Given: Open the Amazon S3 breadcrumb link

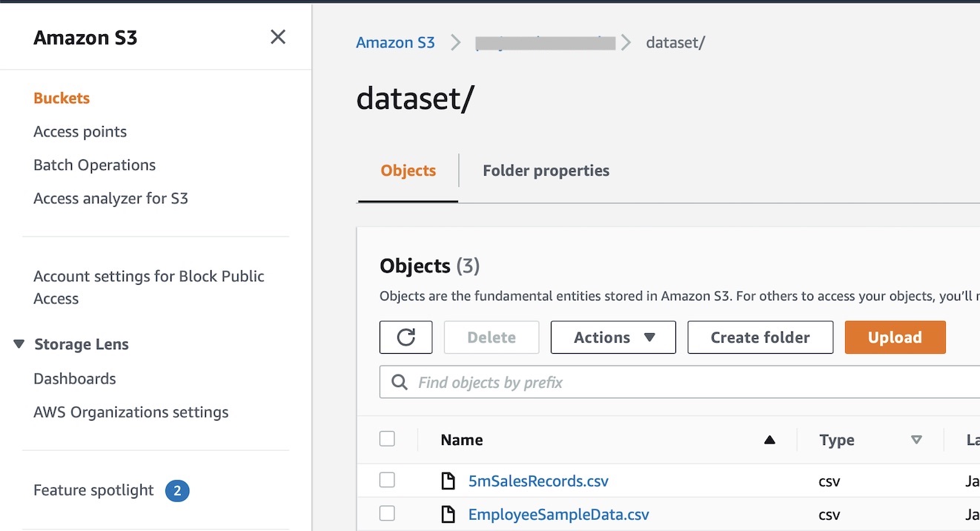Looking at the screenshot, I should click(395, 42).
